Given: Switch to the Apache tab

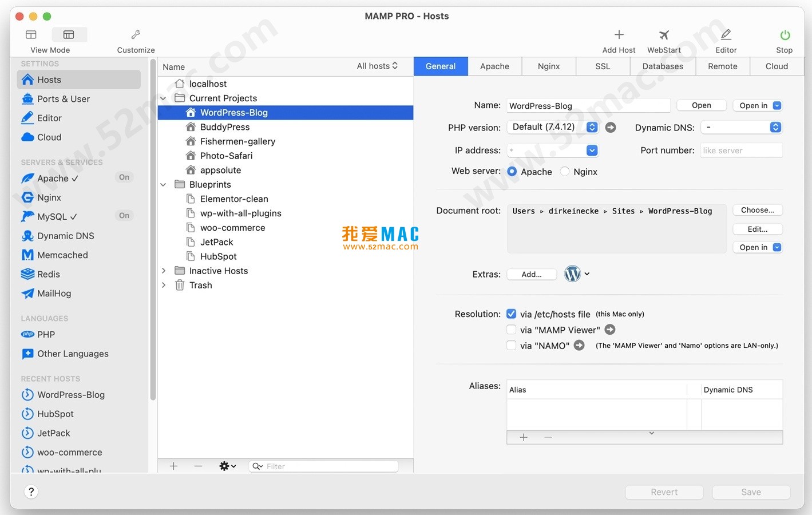Looking at the screenshot, I should pyautogui.click(x=494, y=66).
